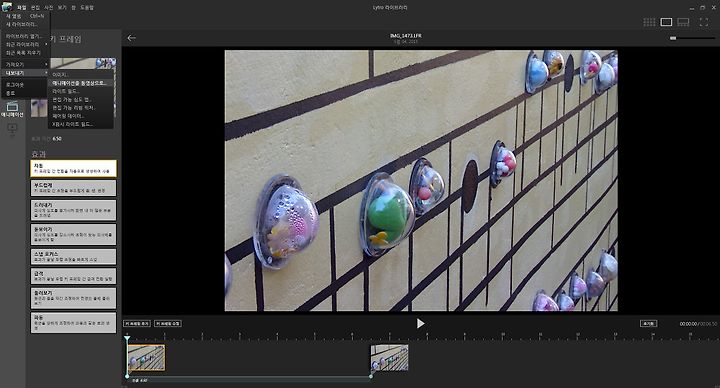Viewport: 720px width, 388px height.
Task: Choose 최근 목록 지우기 menu entry
Action: tap(25, 52)
